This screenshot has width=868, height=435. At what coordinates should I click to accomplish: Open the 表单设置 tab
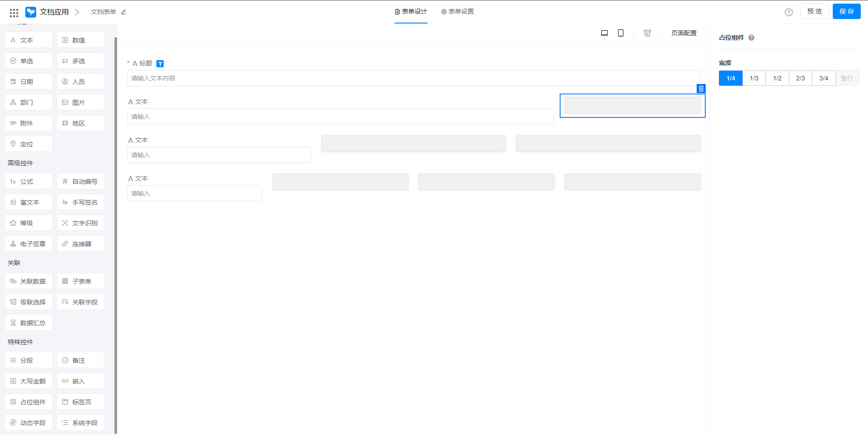pos(458,12)
